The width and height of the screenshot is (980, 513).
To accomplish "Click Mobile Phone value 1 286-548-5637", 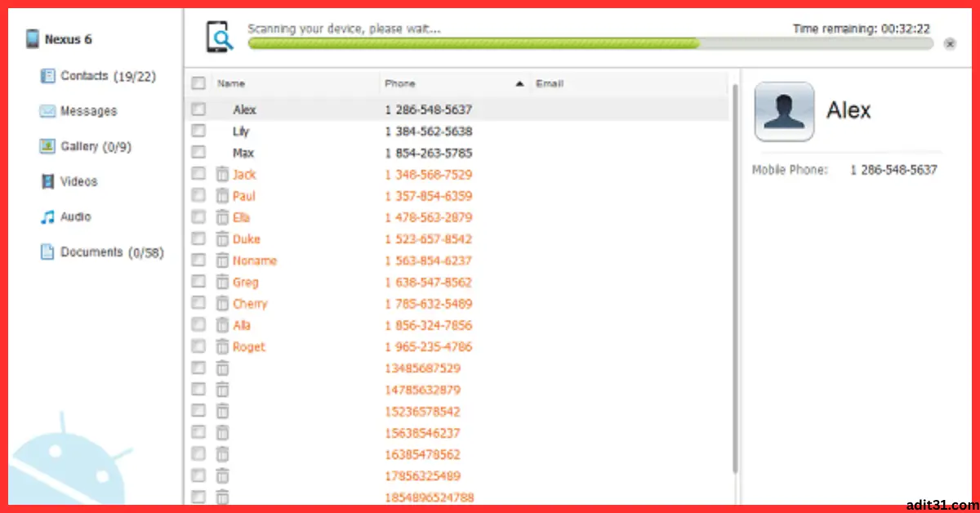I will tap(893, 170).
